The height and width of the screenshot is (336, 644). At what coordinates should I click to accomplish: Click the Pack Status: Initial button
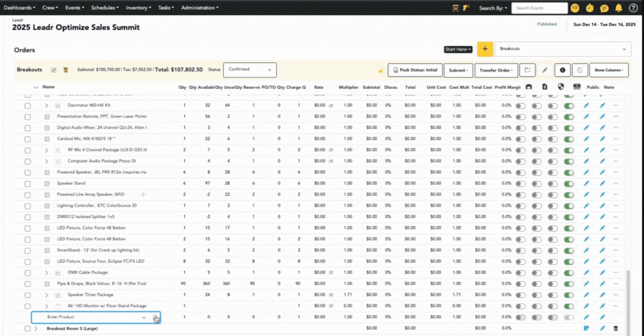(415, 70)
